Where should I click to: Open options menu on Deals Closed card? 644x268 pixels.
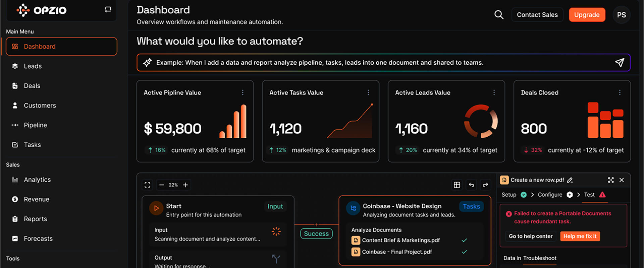(620, 92)
